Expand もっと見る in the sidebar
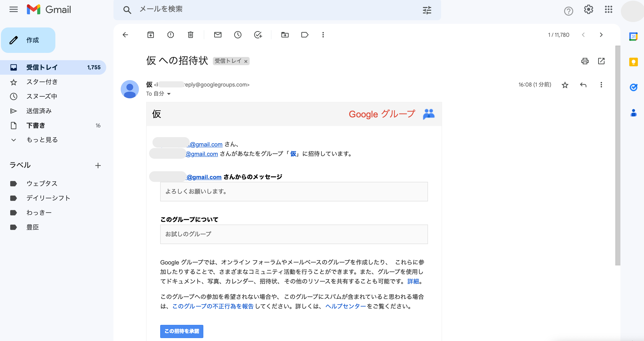The width and height of the screenshot is (644, 341). point(42,140)
